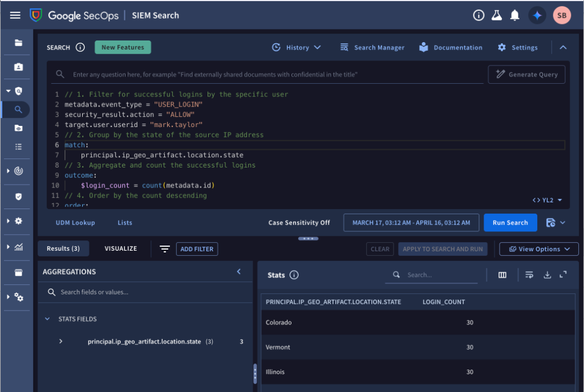
Task: Open the hamburger navigation menu
Action: pyautogui.click(x=15, y=15)
